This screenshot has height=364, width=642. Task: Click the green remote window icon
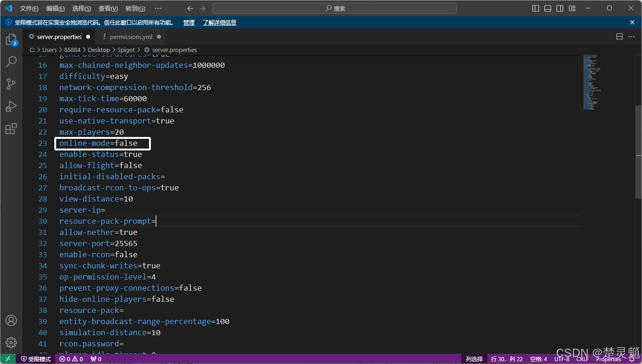click(8, 359)
